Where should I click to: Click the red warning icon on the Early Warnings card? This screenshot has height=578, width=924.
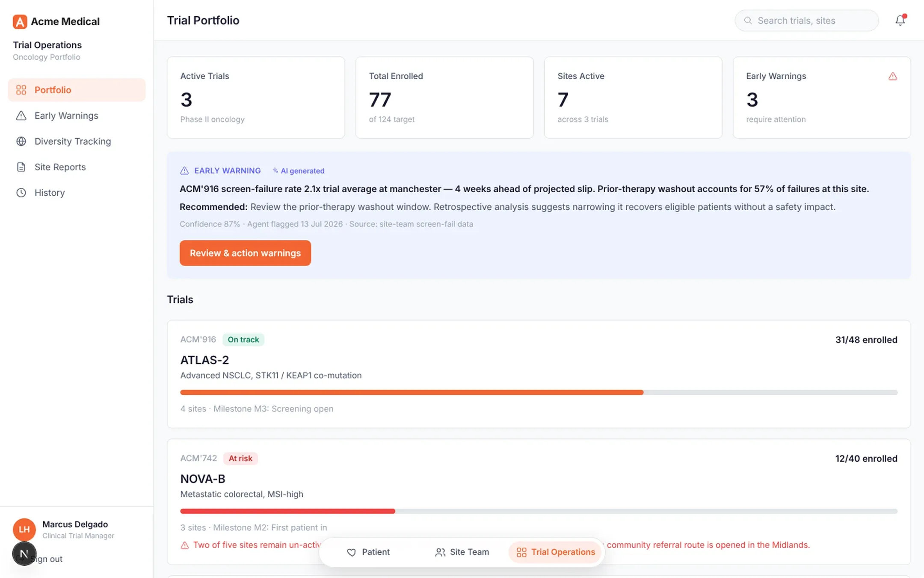coord(893,76)
